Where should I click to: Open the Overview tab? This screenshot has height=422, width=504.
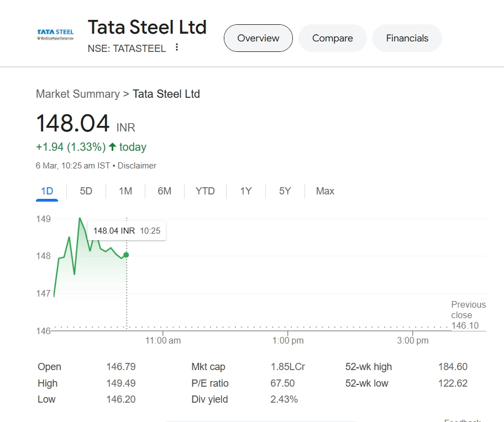(258, 38)
